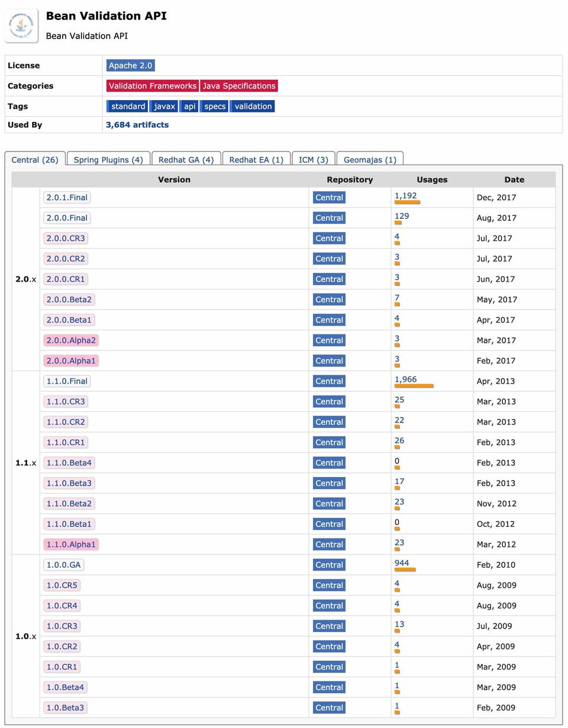Open the Java Specifications category
568x728 pixels.
[238, 86]
